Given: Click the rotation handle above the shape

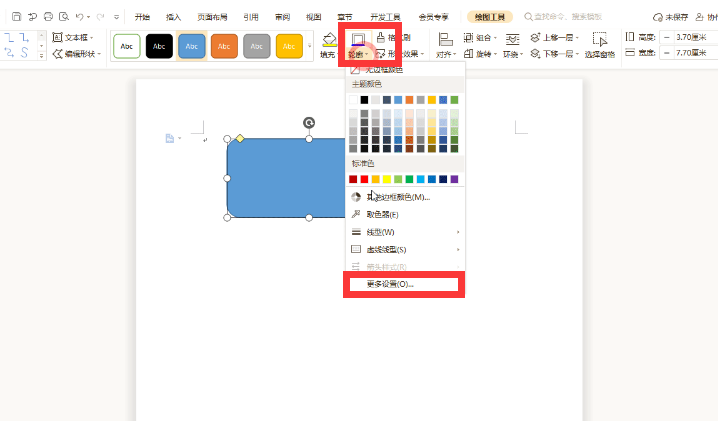Looking at the screenshot, I should [x=309, y=122].
